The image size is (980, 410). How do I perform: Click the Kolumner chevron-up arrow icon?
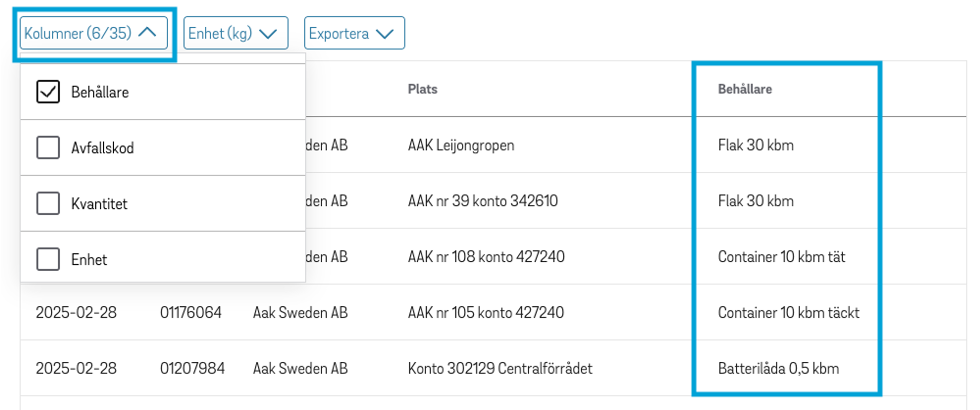coord(147,33)
